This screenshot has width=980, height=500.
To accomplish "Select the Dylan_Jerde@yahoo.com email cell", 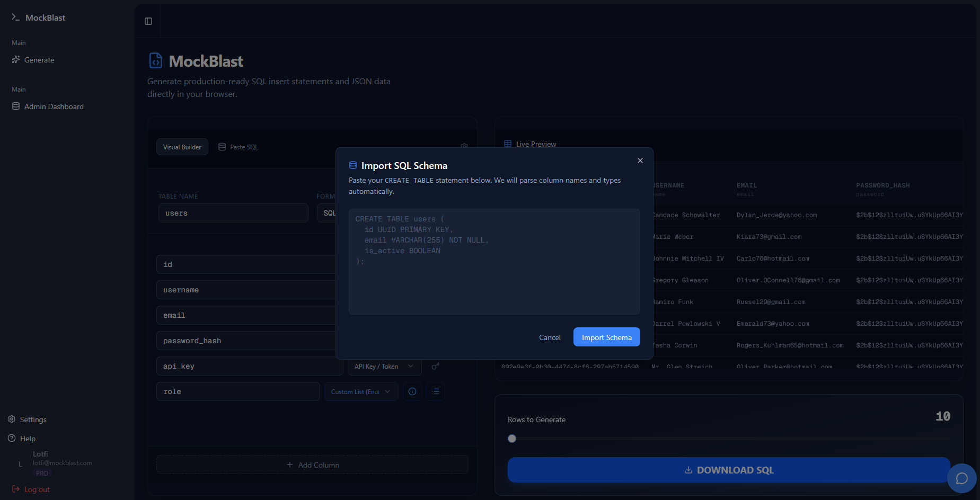I will pyautogui.click(x=776, y=215).
